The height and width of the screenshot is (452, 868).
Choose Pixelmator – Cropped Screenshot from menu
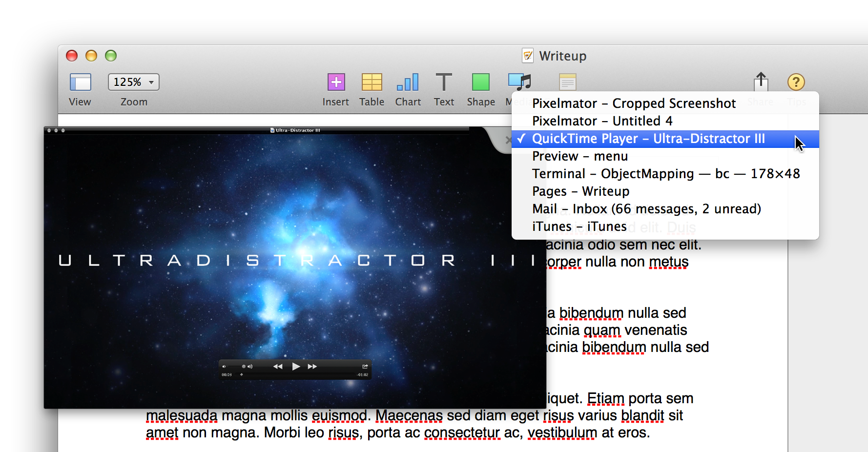click(x=665, y=103)
